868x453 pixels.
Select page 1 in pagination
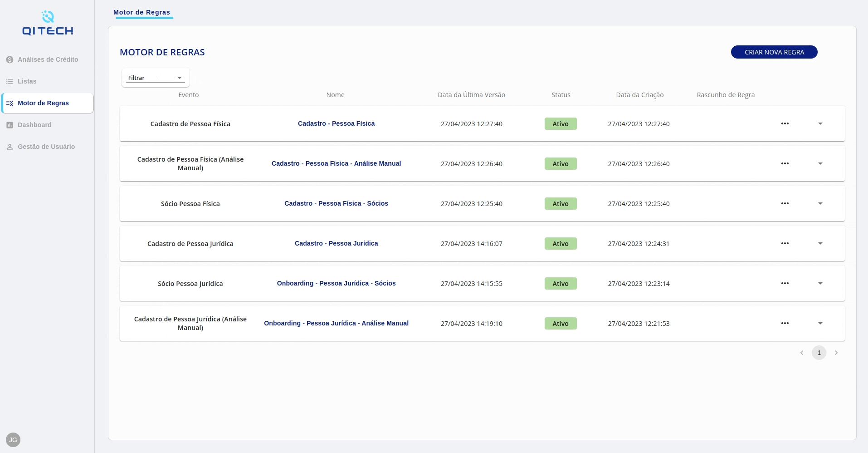(819, 353)
